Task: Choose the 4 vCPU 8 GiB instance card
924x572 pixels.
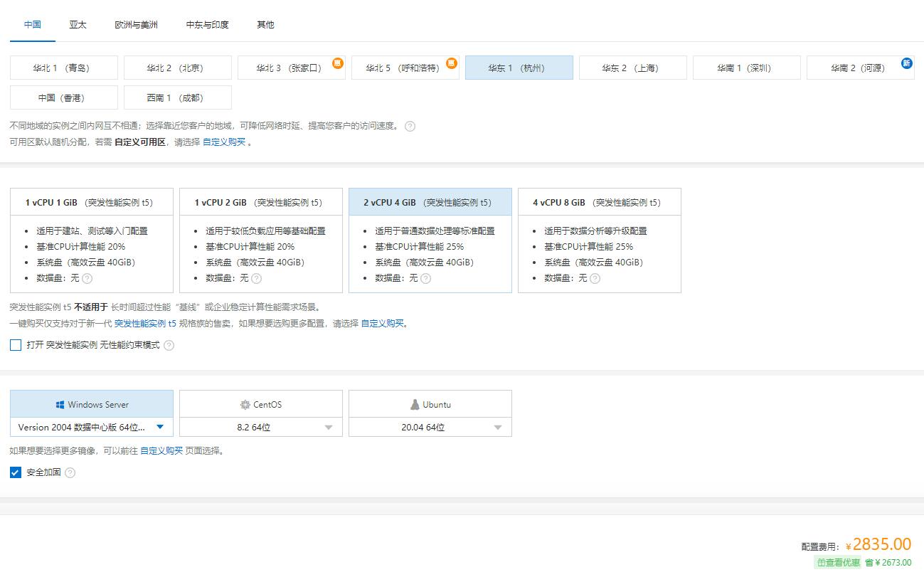Action: click(x=600, y=240)
